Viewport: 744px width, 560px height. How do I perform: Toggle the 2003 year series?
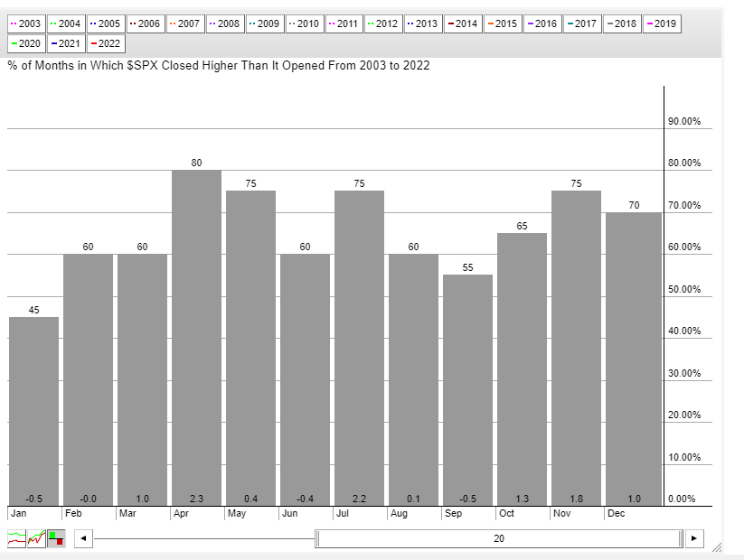click(x=26, y=23)
